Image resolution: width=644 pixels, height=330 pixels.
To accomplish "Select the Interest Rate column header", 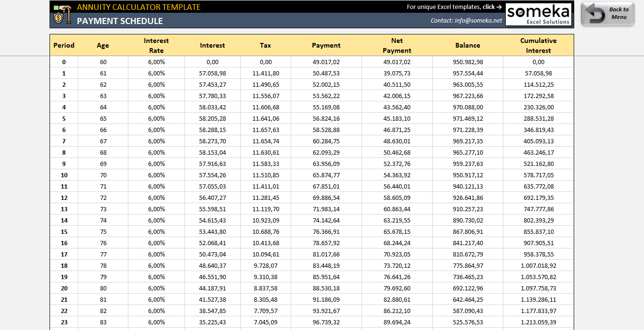I will coord(156,45).
